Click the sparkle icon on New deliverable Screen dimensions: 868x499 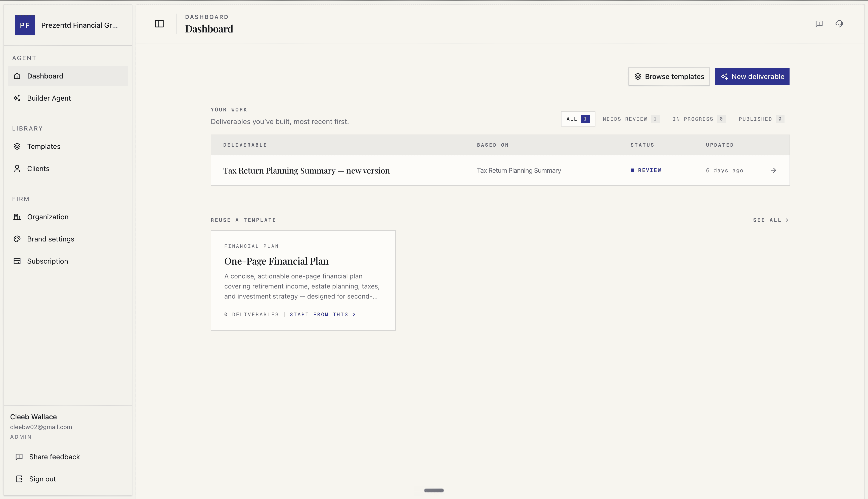724,76
